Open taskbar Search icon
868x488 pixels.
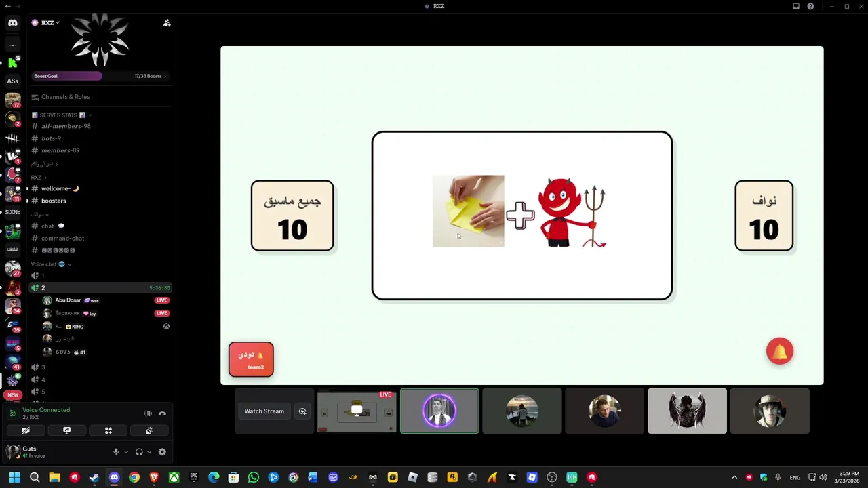35,477
